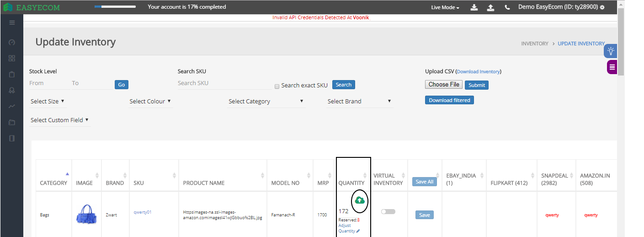This screenshot has width=644, height=237.
Task: Sort by Brand column arrows
Action: [125, 176]
